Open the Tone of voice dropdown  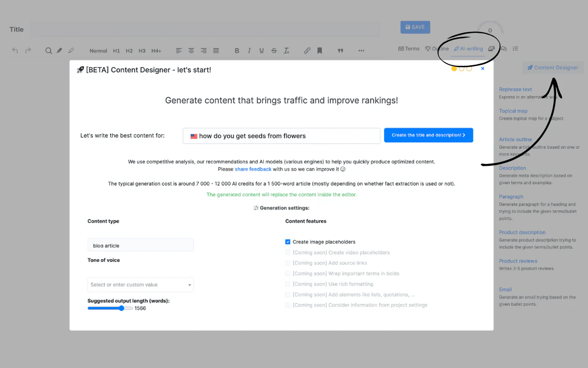[x=140, y=285]
